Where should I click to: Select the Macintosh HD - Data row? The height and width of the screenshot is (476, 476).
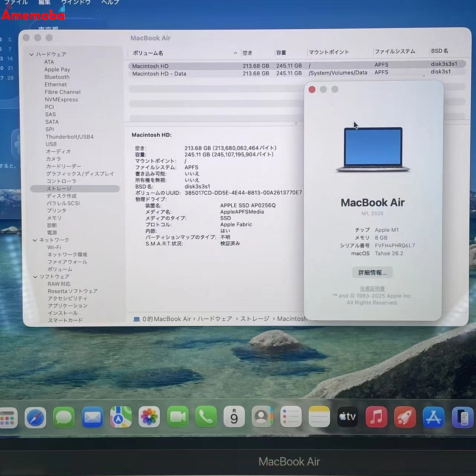(159, 74)
